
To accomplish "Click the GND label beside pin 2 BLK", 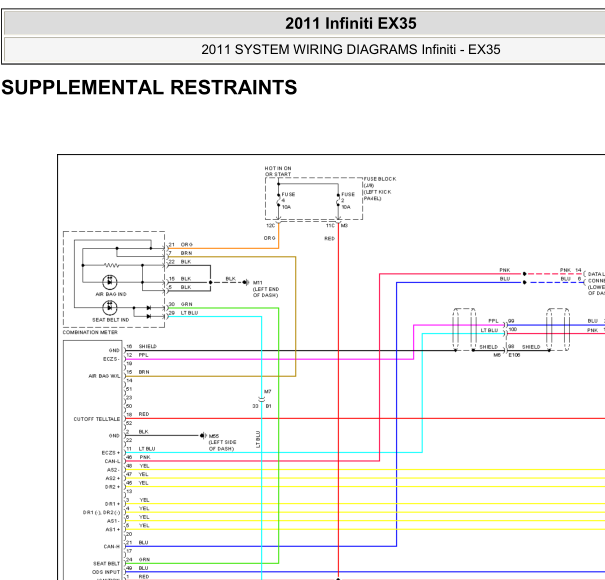I will click(114, 436).
